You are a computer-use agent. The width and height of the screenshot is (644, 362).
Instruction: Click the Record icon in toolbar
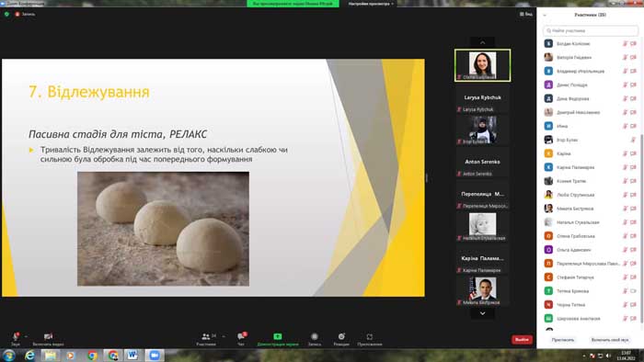(315, 336)
